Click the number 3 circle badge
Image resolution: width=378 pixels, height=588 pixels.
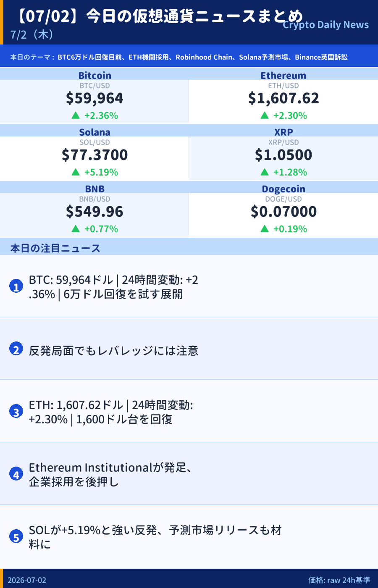(16, 412)
